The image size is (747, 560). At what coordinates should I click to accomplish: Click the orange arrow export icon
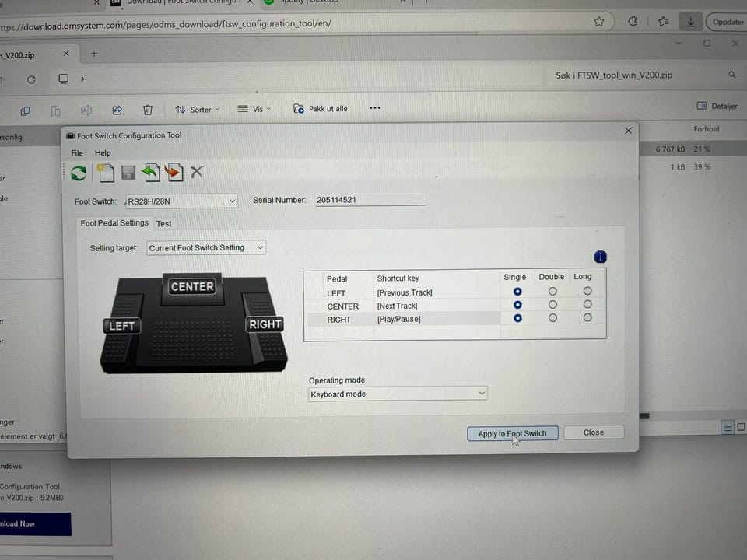(x=174, y=172)
